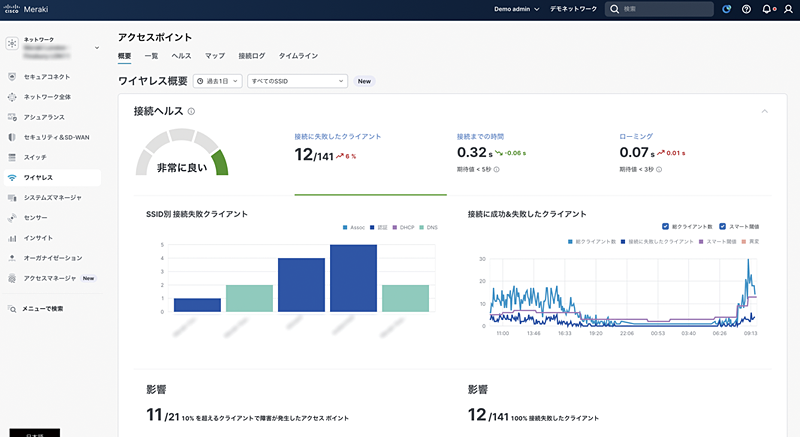
Task: Click the インサイト chart icon in sidebar
Action: click(12, 238)
